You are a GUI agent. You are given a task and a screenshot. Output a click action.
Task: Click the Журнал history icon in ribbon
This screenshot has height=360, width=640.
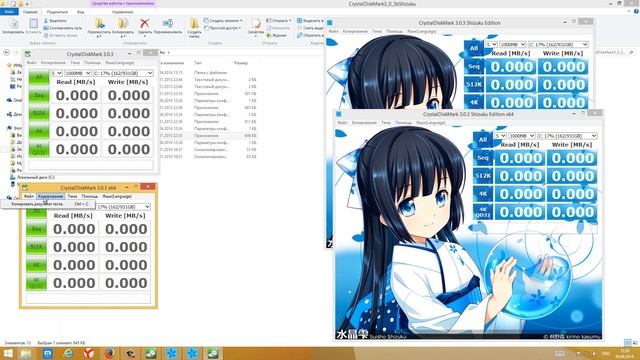point(269,36)
